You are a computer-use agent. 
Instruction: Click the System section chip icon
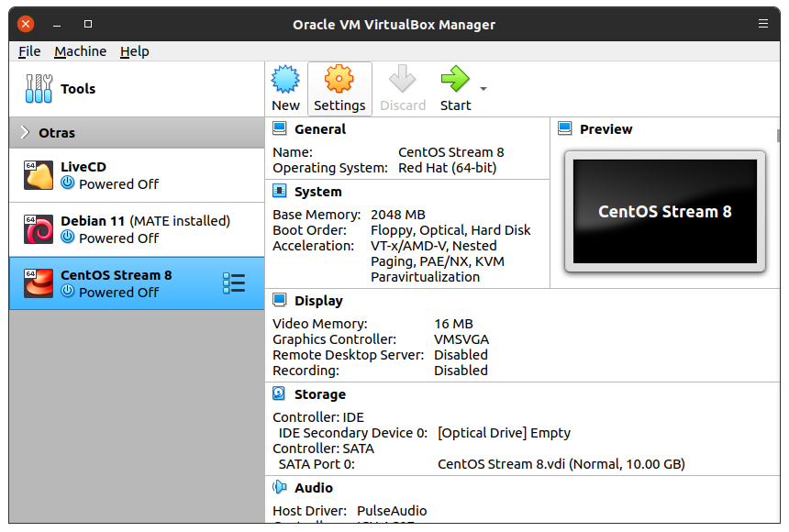pos(280,192)
